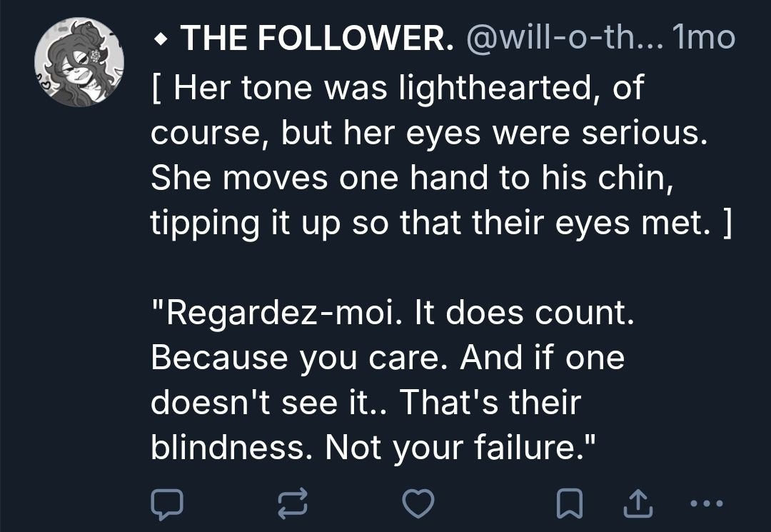Click the closing line "blindness. Not your failure."
This screenshot has height=532, width=771.
coord(371,448)
